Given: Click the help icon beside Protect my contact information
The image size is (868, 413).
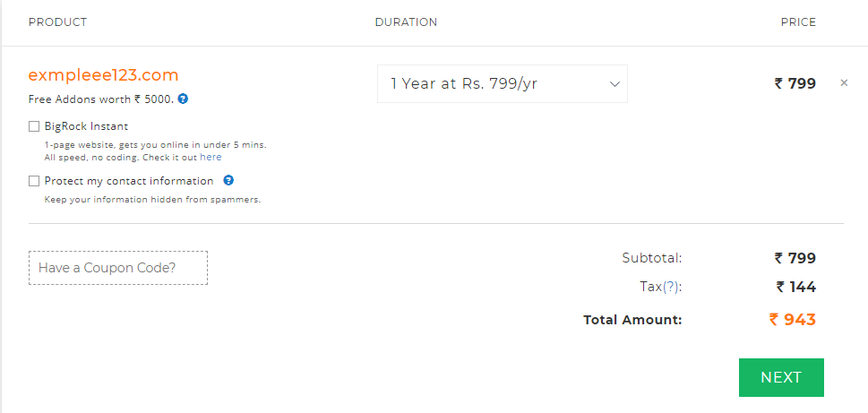Looking at the screenshot, I should pos(228,180).
